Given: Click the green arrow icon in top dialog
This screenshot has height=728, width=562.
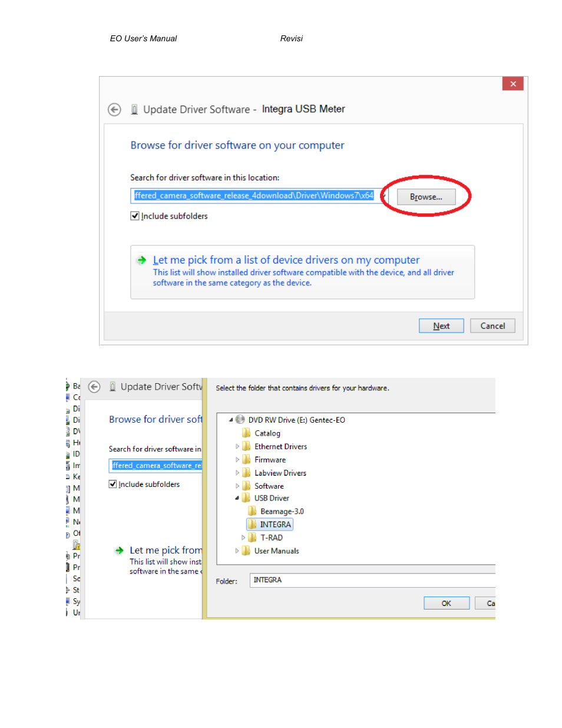Looking at the screenshot, I should click(142, 260).
